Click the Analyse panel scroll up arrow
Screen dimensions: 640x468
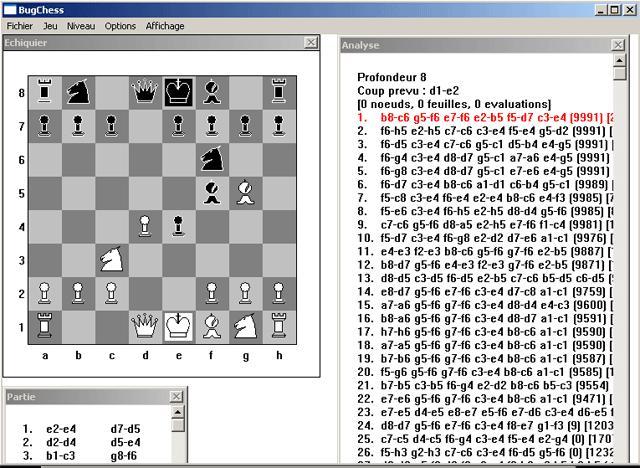(x=620, y=60)
